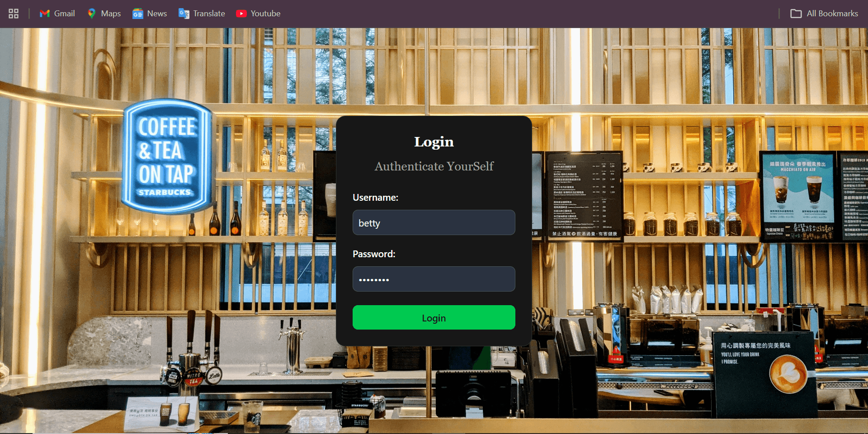Click the Login heading text

434,142
